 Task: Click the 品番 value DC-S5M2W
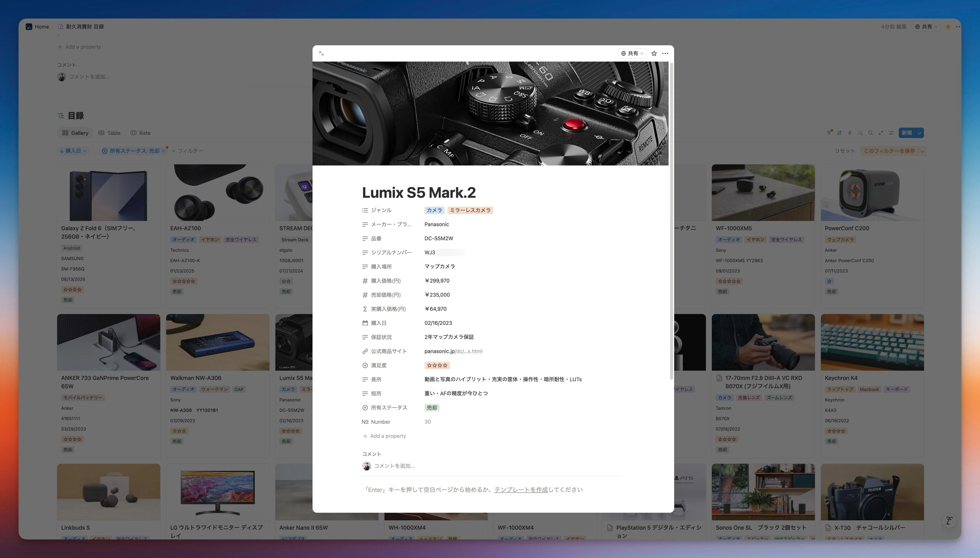click(x=439, y=238)
